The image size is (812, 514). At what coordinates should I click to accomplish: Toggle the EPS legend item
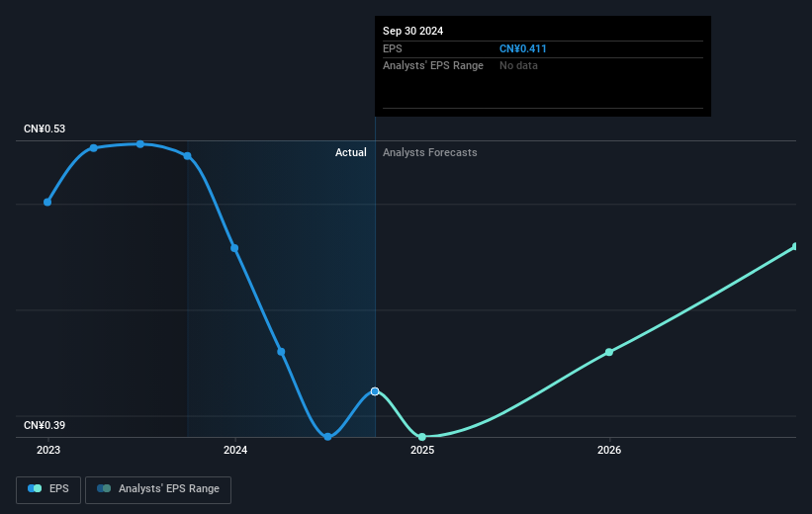(48, 489)
